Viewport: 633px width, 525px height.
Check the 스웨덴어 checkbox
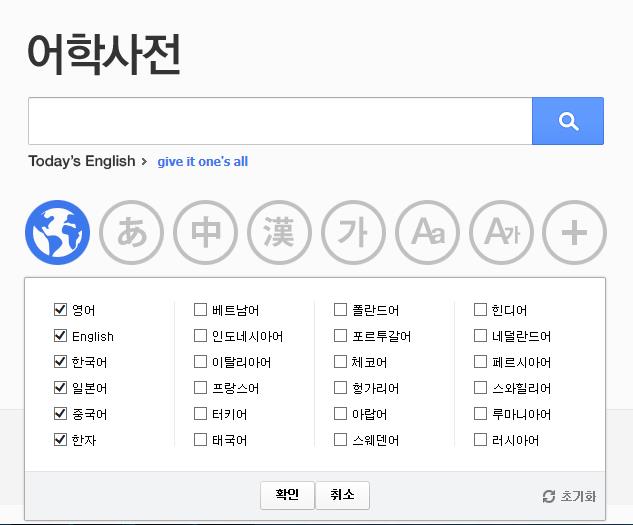coord(340,439)
